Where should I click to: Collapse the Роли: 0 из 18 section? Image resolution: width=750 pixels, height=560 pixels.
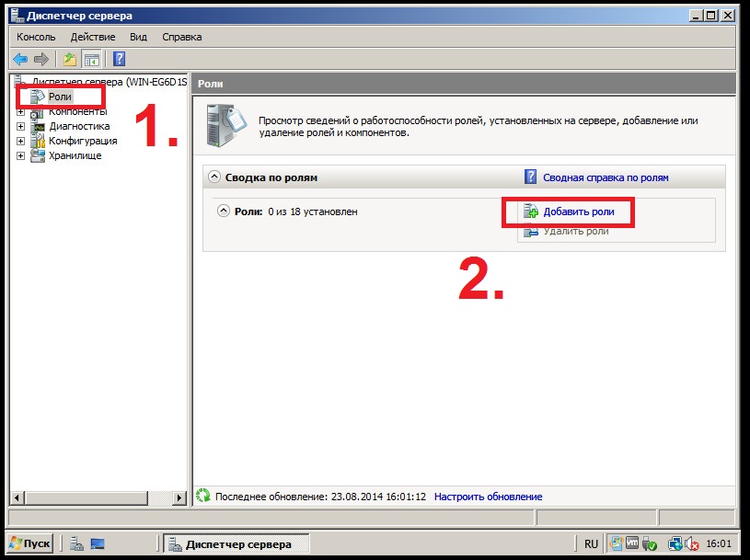[224, 211]
